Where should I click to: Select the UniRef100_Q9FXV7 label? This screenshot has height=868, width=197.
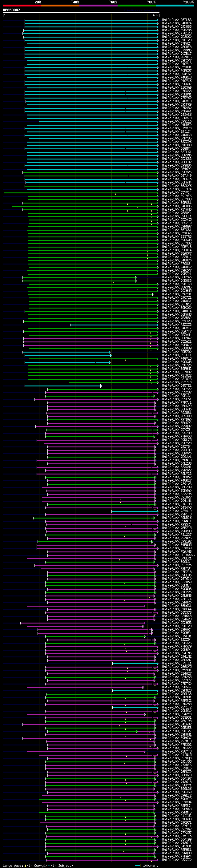(x=177, y=61)
